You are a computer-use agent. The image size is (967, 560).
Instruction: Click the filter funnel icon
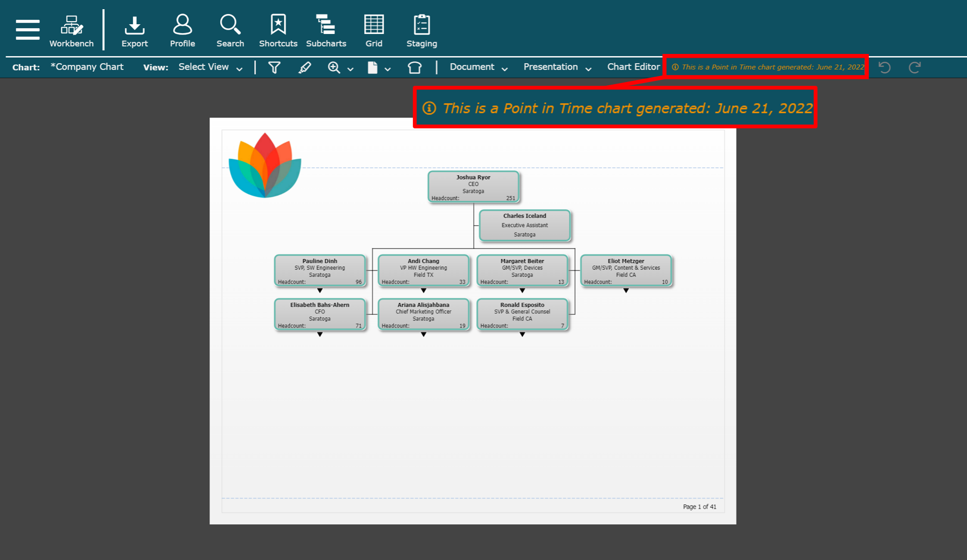pos(274,67)
